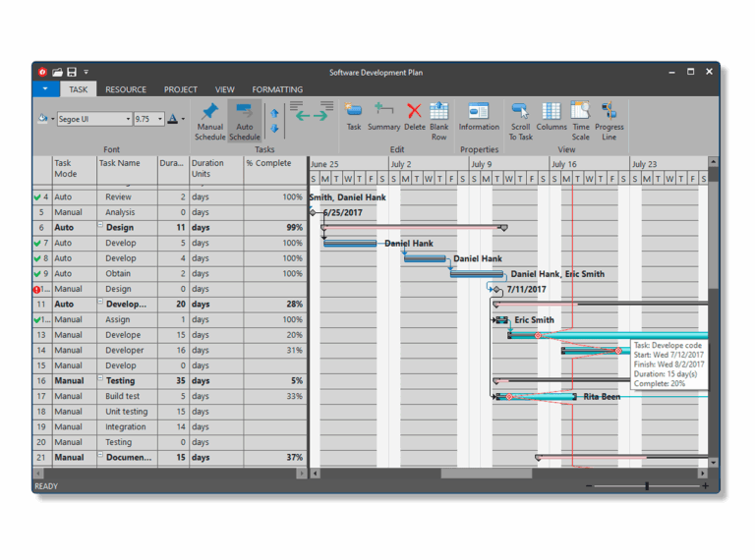Insert a Summary task

point(383,117)
